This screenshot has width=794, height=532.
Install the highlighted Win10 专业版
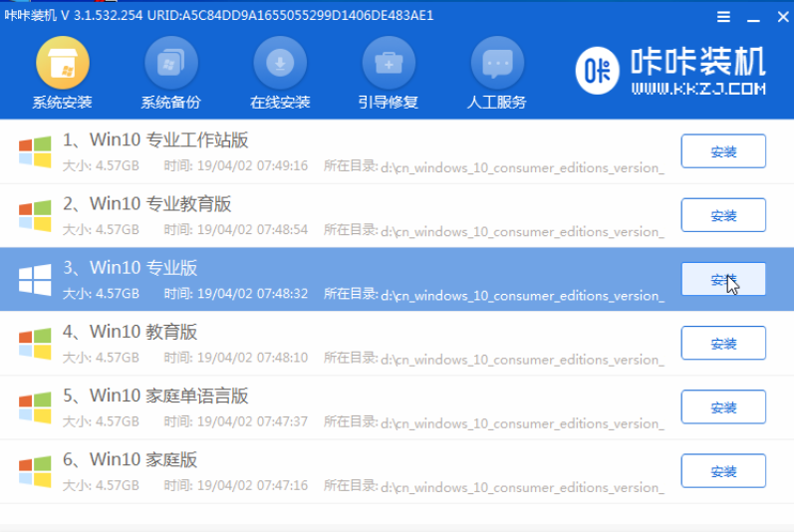722,280
